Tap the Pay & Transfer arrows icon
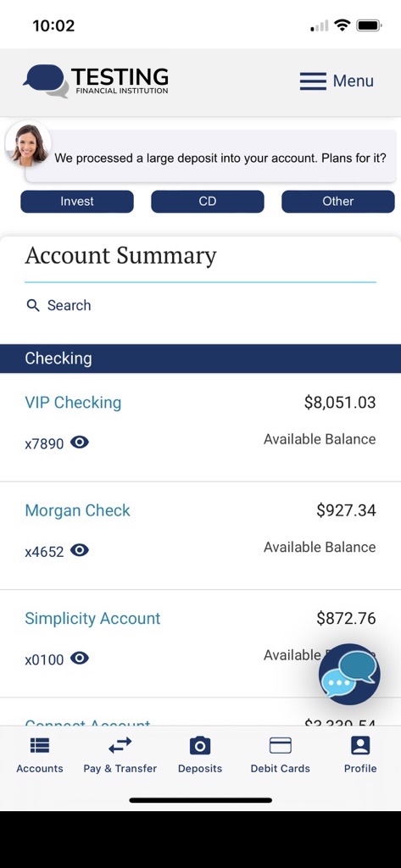 pyautogui.click(x=120, y=746)
